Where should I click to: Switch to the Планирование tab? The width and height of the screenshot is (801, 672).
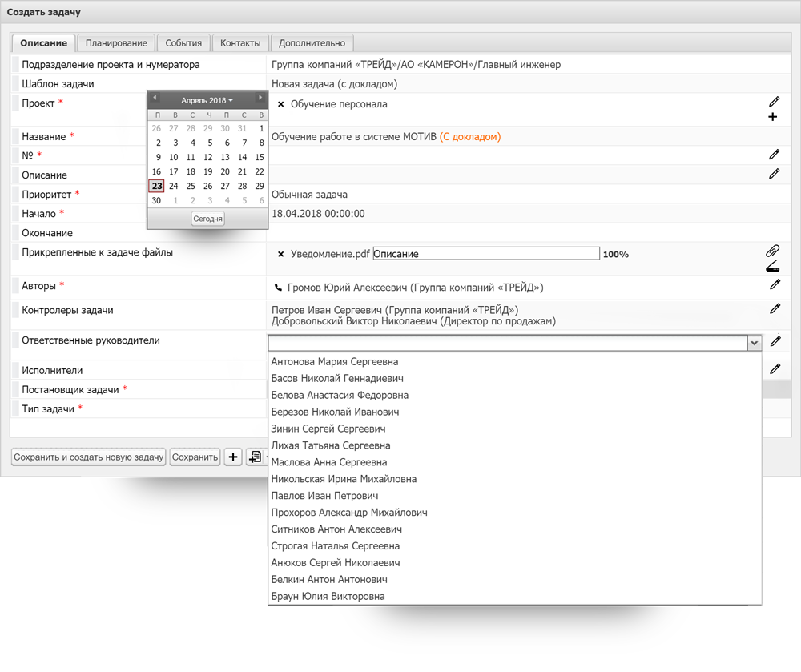tap(117, 43)
